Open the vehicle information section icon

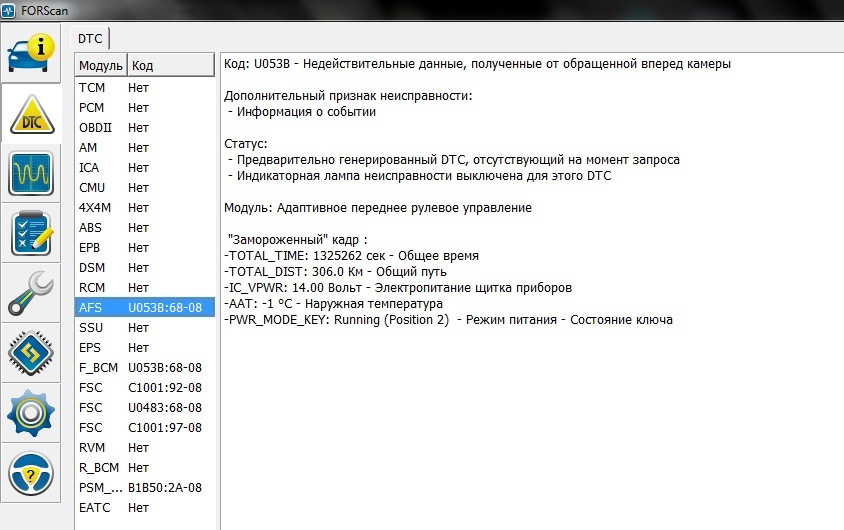pos(31,53)
